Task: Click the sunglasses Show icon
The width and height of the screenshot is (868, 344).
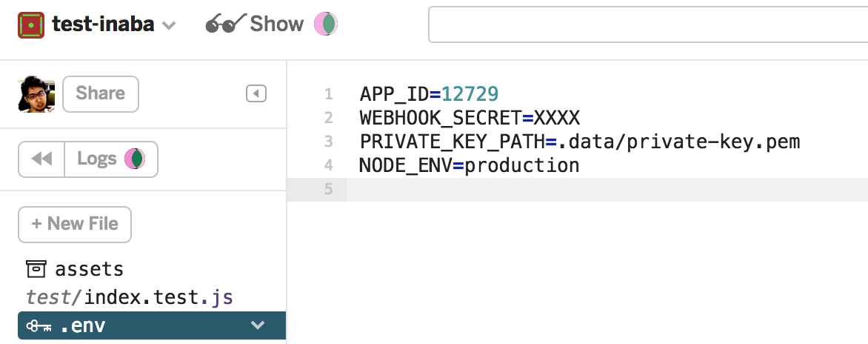Action: point(226,24)
